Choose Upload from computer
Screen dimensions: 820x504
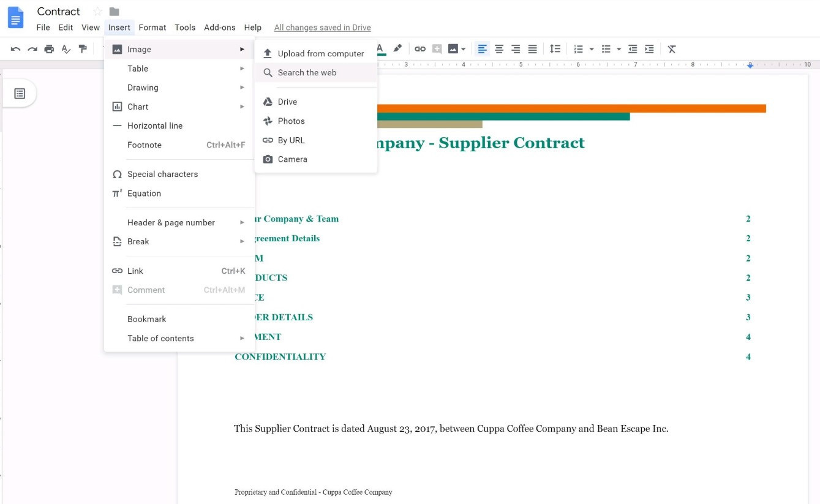point(316,53)
